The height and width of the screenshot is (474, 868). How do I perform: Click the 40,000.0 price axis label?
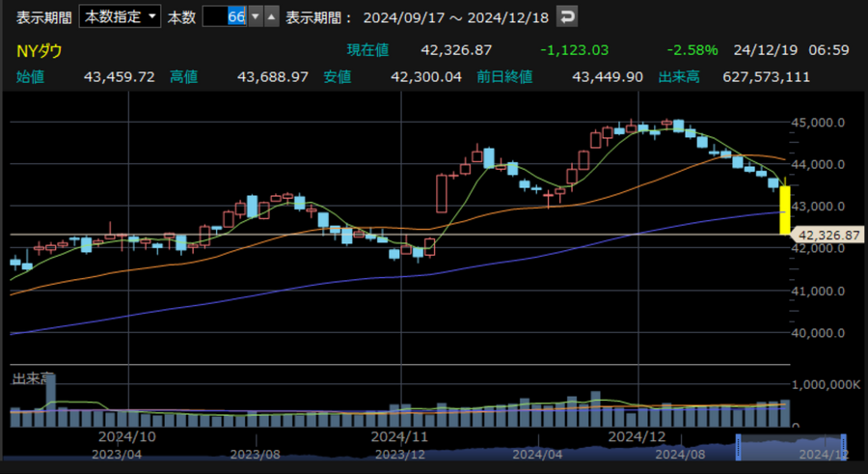(x=818, y=333)
